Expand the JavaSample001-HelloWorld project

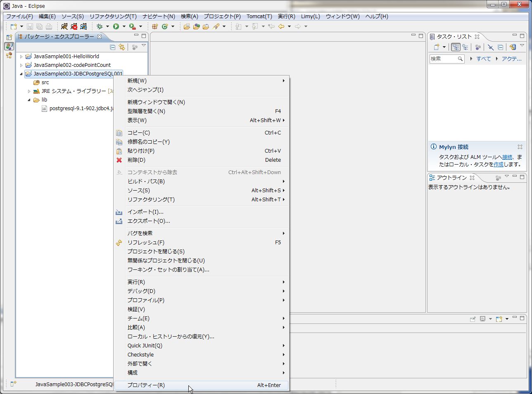(21, 57)
